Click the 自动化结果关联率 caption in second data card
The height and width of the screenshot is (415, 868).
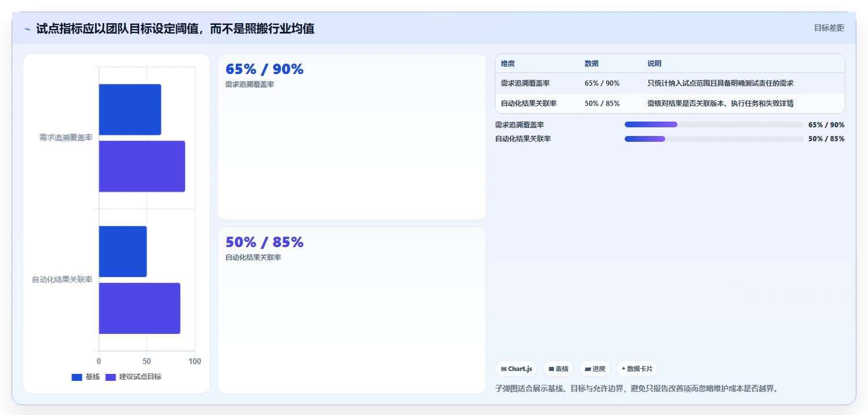tap(253, 258)
